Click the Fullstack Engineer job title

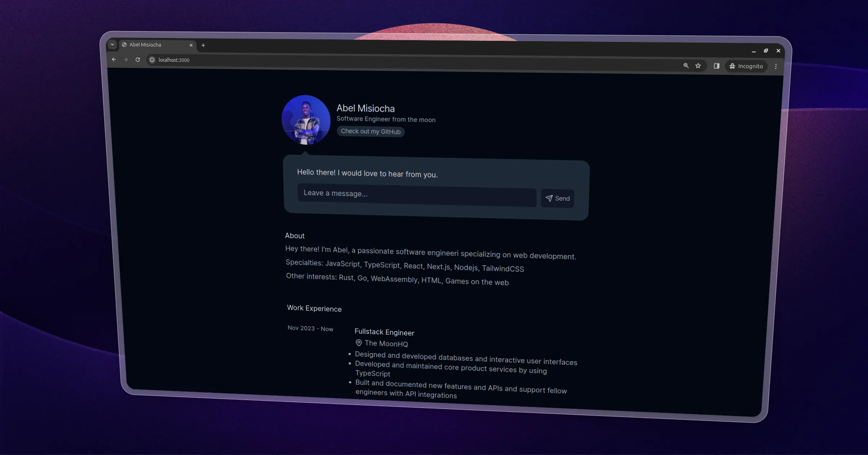[x=384, y=332]
